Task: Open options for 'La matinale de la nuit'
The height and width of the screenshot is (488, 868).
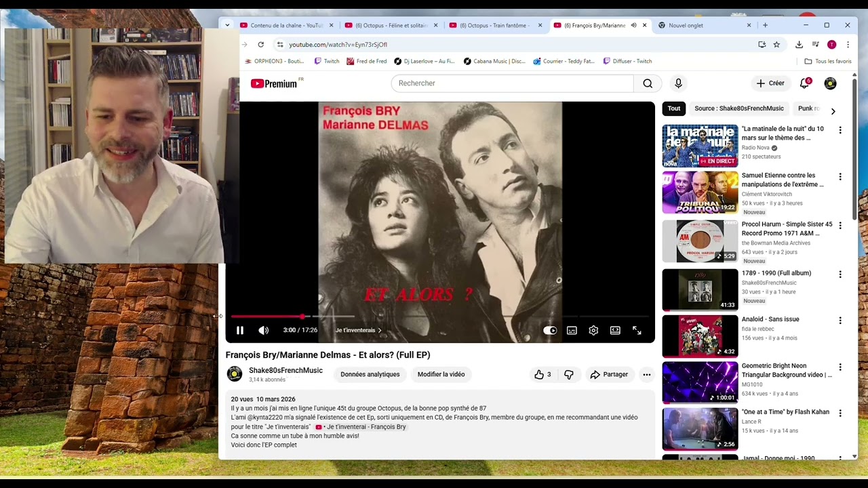Action: coord(840,130)
